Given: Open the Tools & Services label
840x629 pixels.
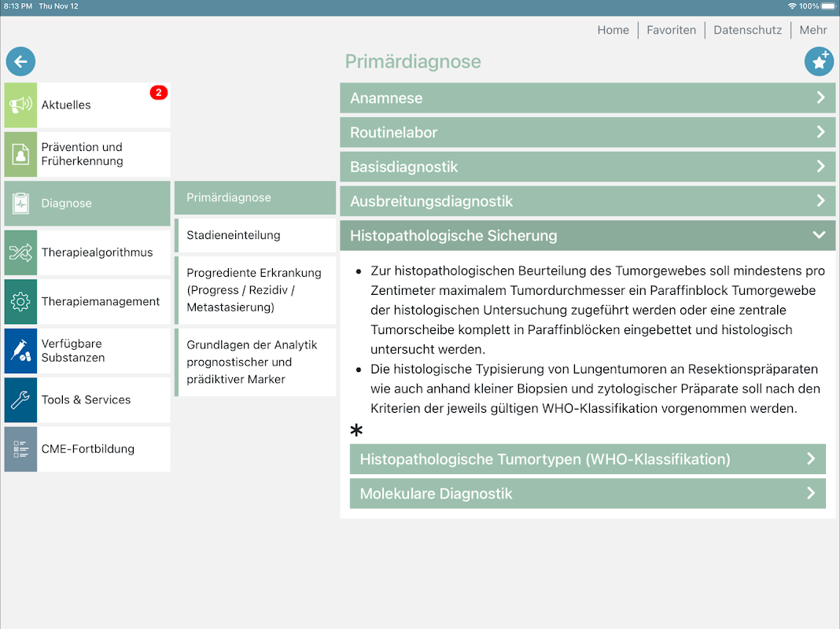Looking at the screenshot, I should (x=86, y=400).
